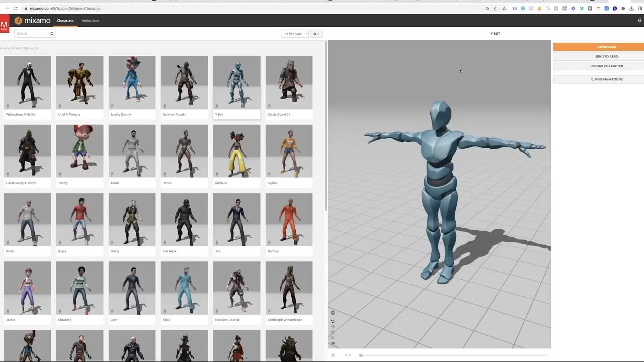644x362 pixels.
Task: Select the pan tool in the 3D viewport
Action: [x=333, y=327]
